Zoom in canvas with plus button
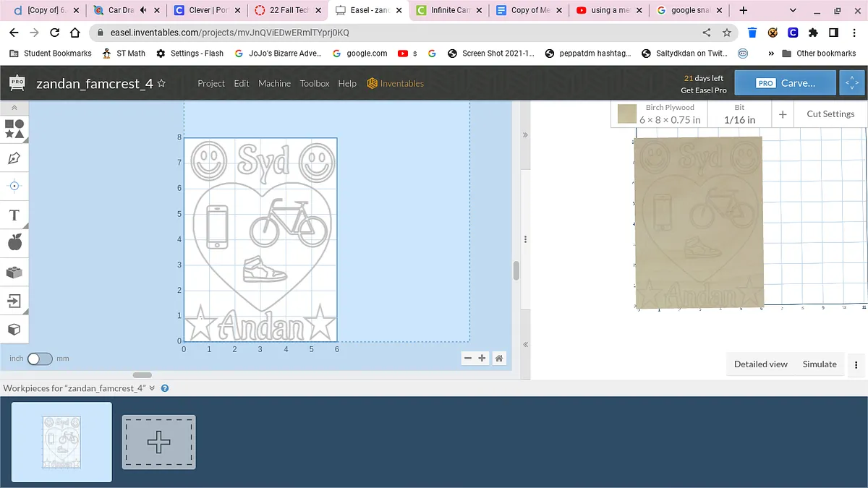The image size is (868, 488). [x=482, y=358]
